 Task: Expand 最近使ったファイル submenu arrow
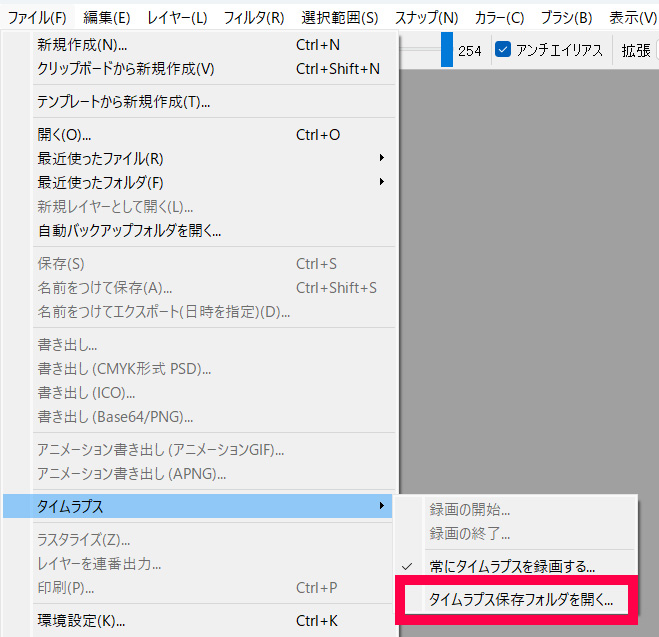pos(381,158)
